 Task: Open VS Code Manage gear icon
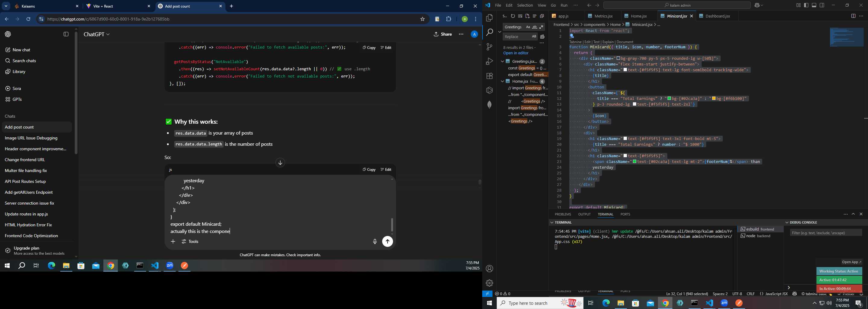(489, 283)
